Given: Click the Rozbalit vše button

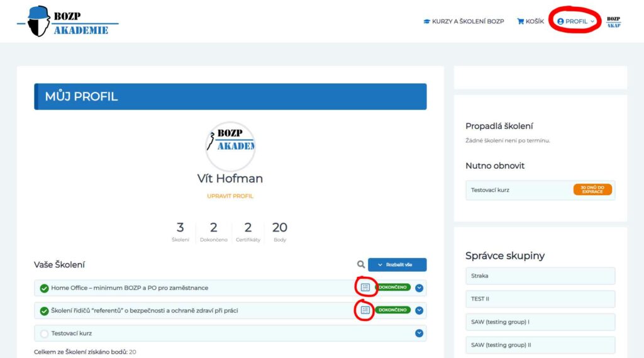Looking at the screenshot, I should click(397, 265).
